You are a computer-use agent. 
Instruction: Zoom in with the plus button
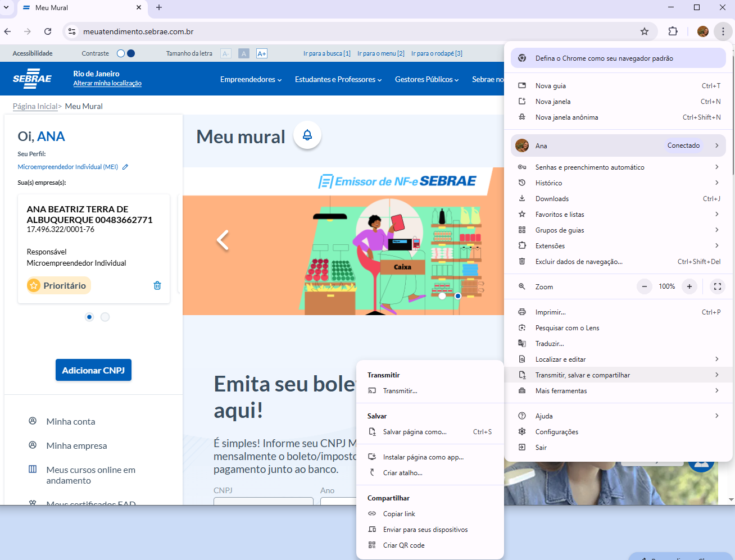point(689,286)
